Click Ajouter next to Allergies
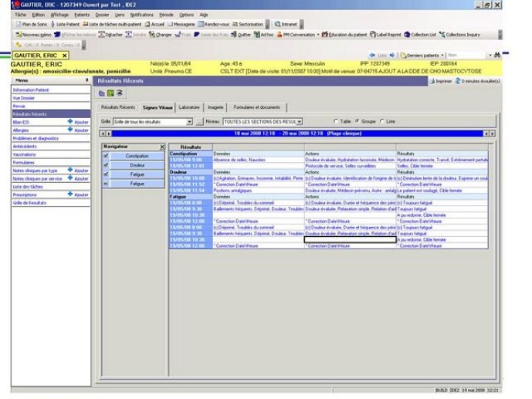Screen dimensions: 532x399 tap(79, 130)
